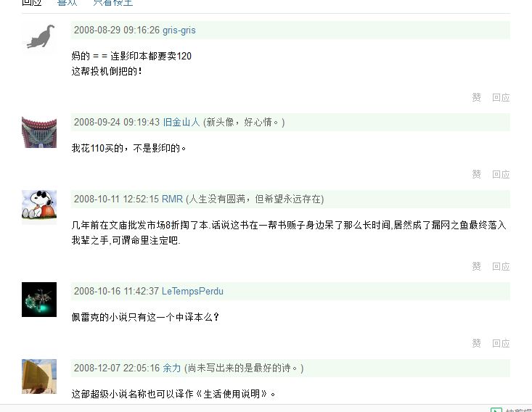Open 旧金山人 username link
This screenshot has width=532, height=412.
point(181,122)
